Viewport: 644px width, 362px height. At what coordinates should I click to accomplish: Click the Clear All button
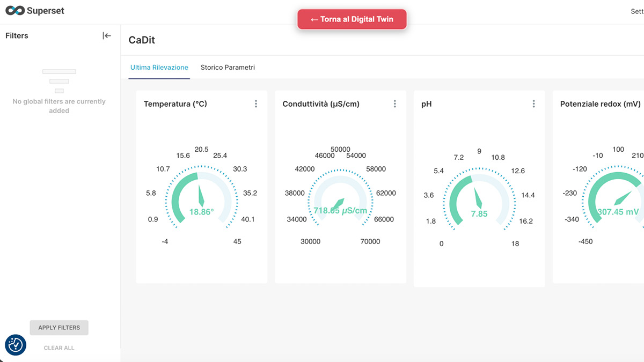click(x=59, y=348)
